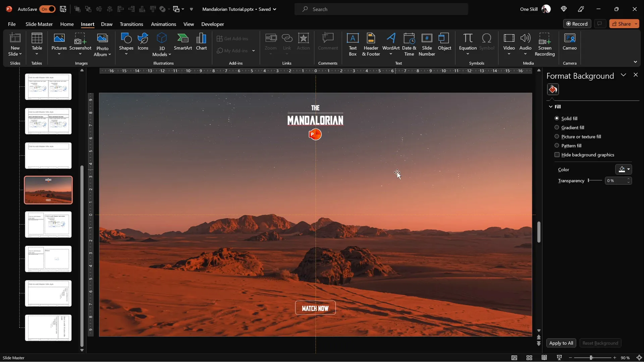Open Reading View from status bar

[x=544, y=358]
